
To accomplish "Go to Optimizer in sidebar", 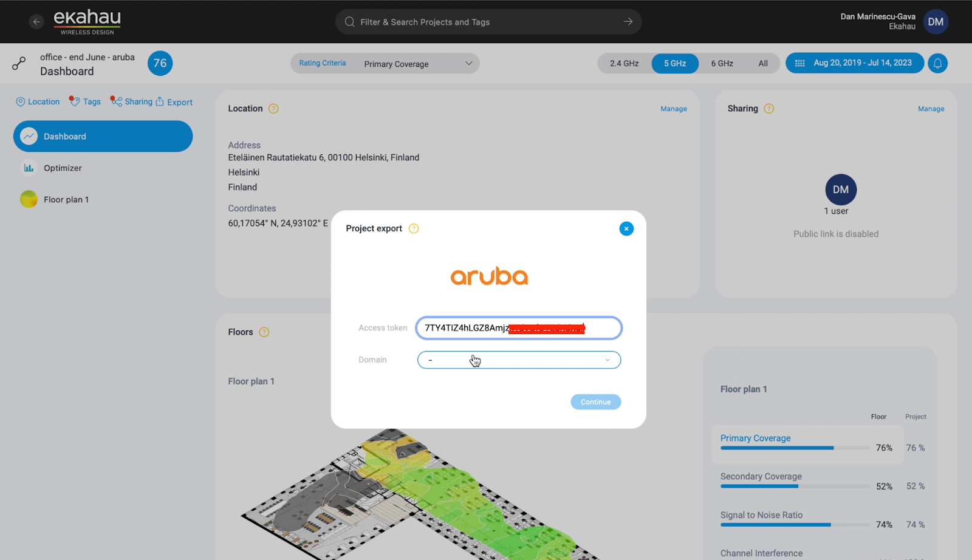I will [x=103, y=168].
